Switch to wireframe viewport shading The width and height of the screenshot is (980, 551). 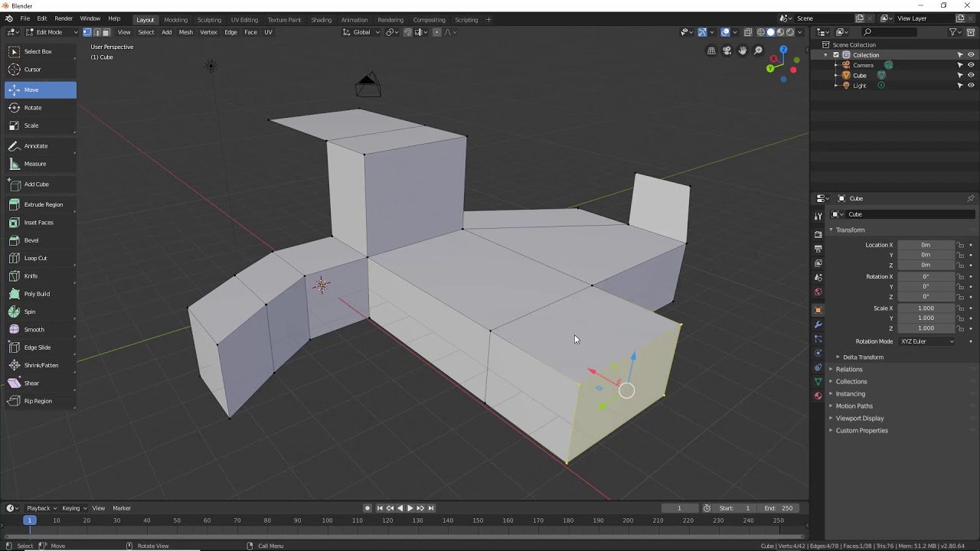761,32
